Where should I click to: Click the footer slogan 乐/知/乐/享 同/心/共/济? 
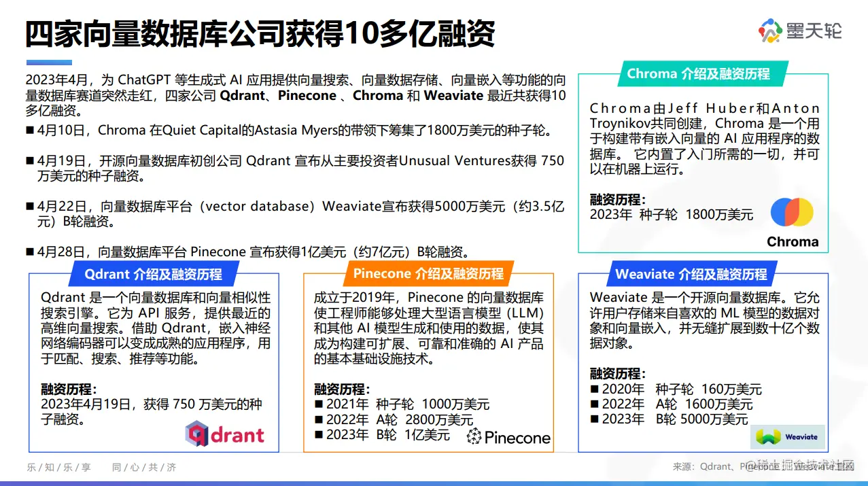(102, 468)
